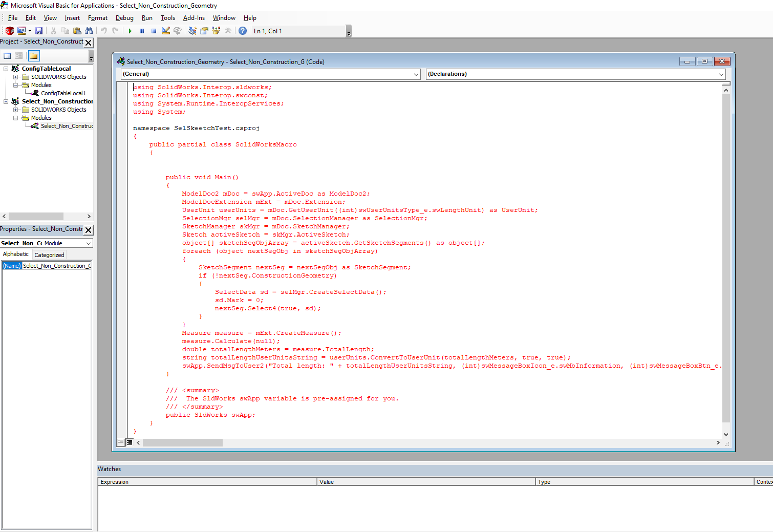
Task: Toggle Design Mode icon
Action: (166, 31)
